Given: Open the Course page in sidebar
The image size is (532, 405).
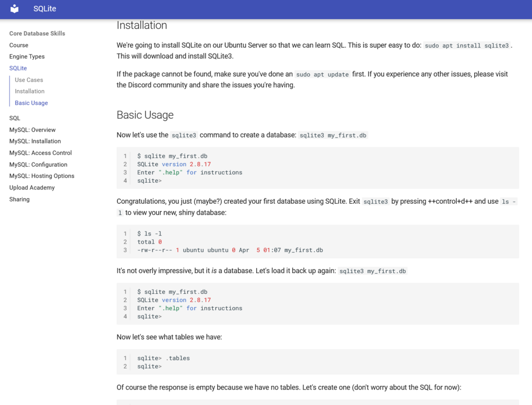Looking at the screenshot, I should (19, 45).
